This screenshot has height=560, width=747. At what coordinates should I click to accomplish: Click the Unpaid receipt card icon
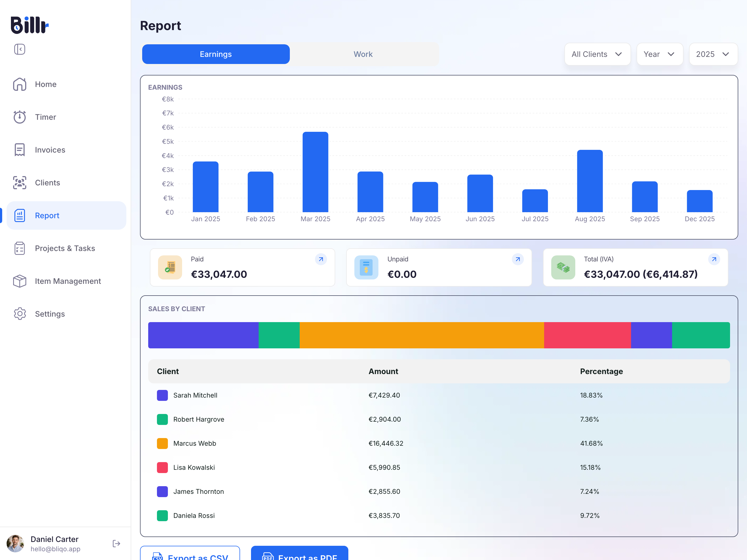[x=366, y=267]
